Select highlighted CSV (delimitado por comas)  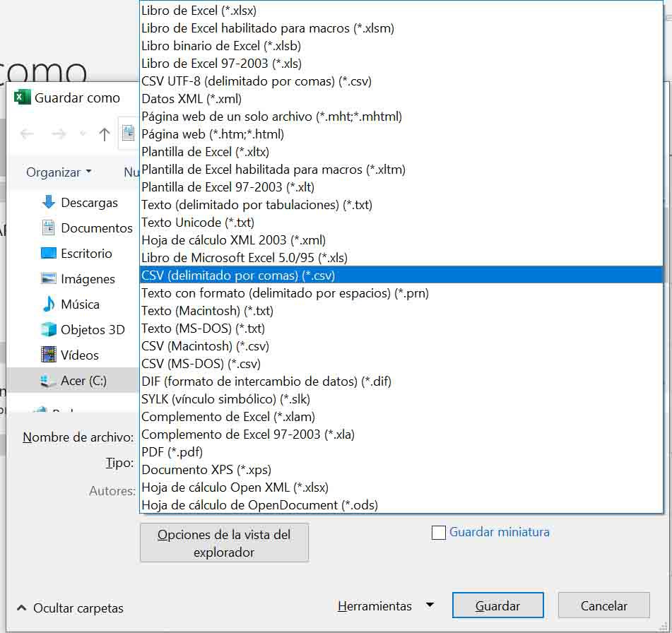coord(401,275)
